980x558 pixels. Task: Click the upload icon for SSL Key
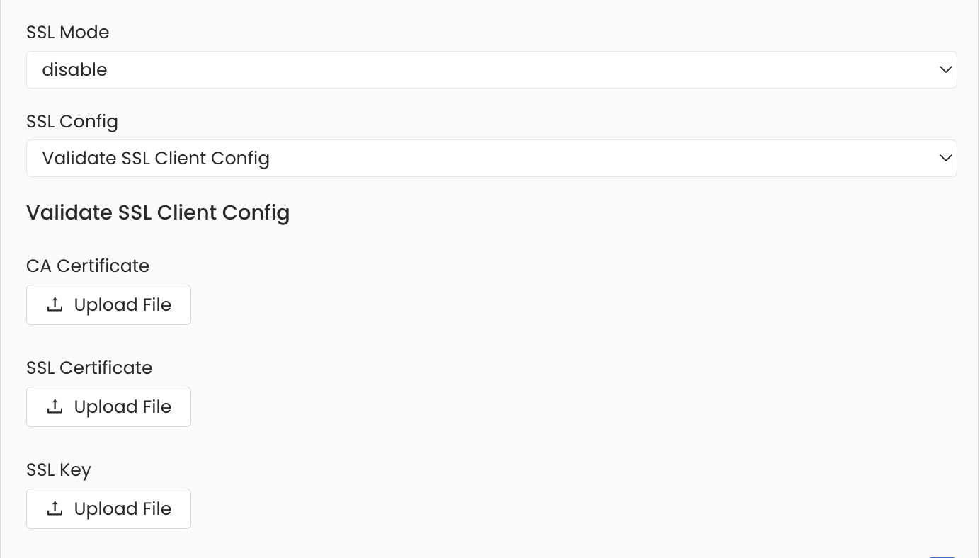tap(55, 508)
